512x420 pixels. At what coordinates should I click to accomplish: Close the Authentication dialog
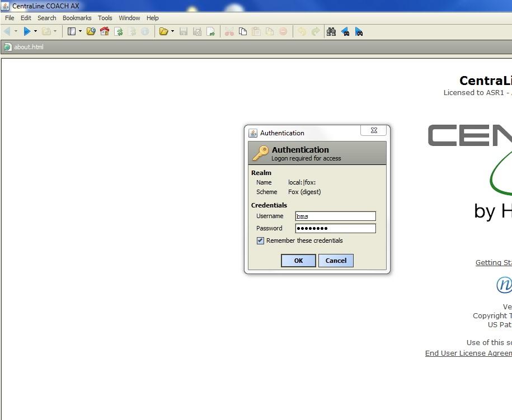(374, 130)
